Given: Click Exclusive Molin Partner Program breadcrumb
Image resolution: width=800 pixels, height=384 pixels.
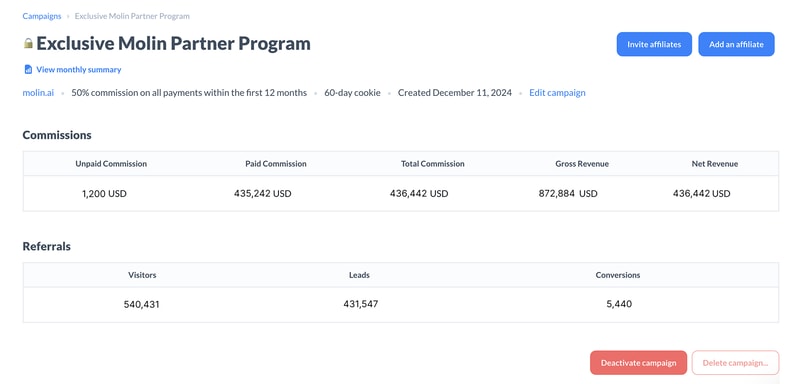Looking at the screenshot, I should click(132, 16).
